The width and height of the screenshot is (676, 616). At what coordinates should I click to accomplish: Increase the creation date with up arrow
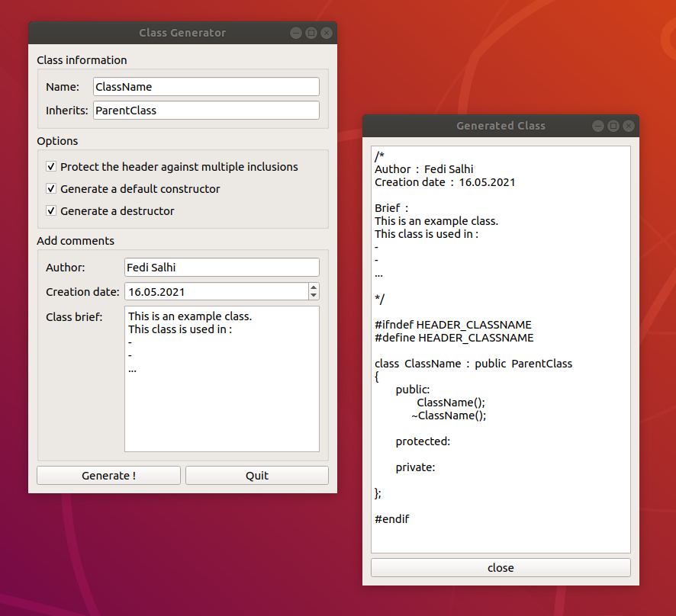click(314, 287)
